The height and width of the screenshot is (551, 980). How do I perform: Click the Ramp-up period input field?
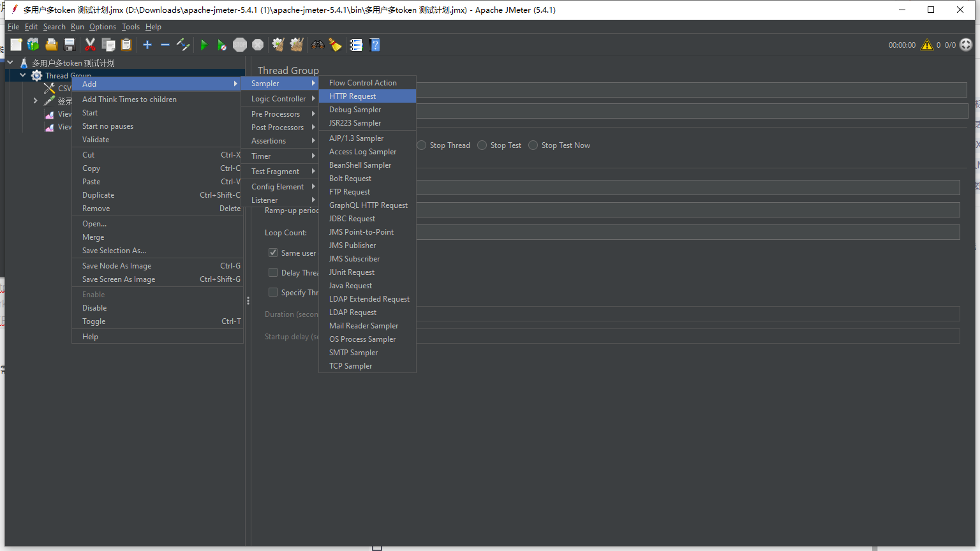(x=688, y=210)
